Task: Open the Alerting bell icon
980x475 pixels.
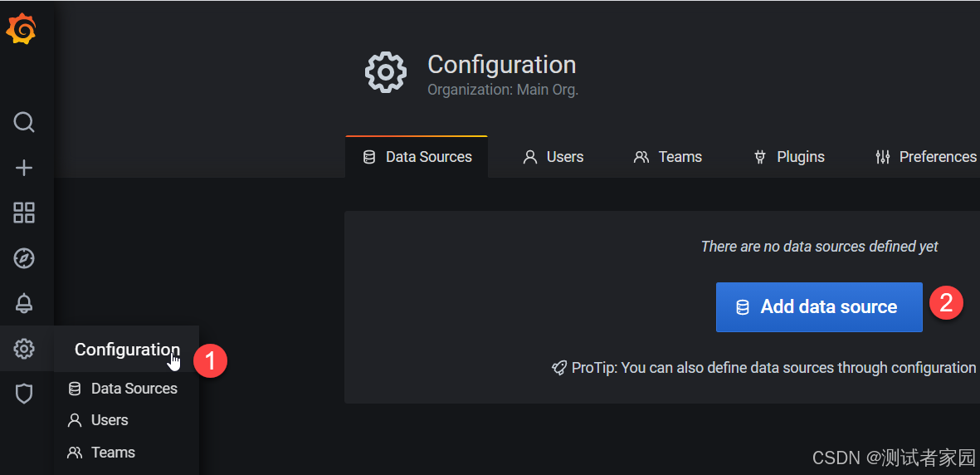Action: (x=24, y=303)
